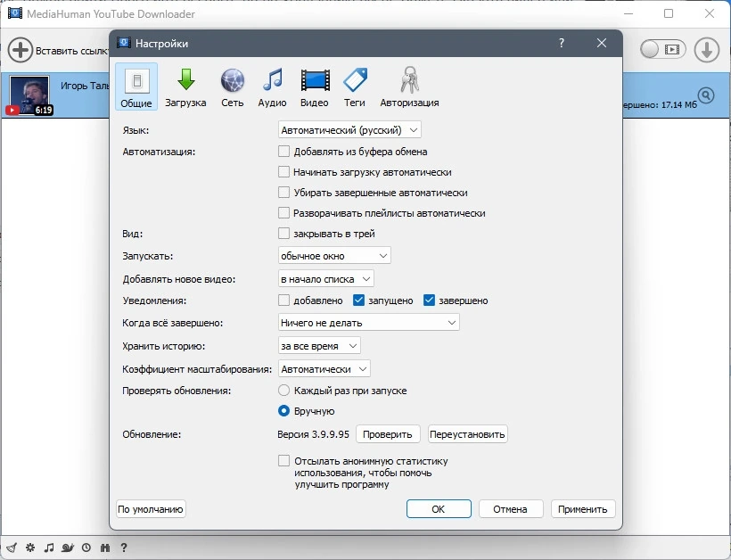Minimize the MediaHuman main window
This screenshot has width=731, height=560.
(628, 13)
